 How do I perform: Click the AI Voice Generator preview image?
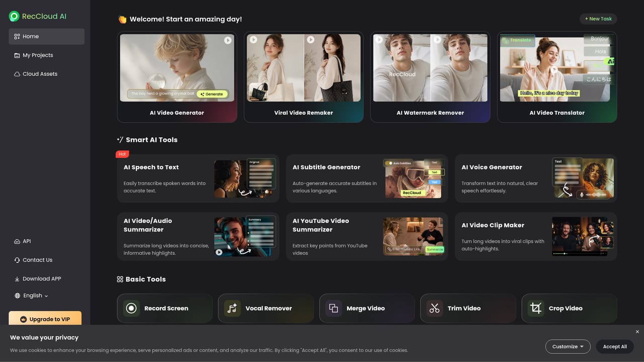tap(583, 178)
